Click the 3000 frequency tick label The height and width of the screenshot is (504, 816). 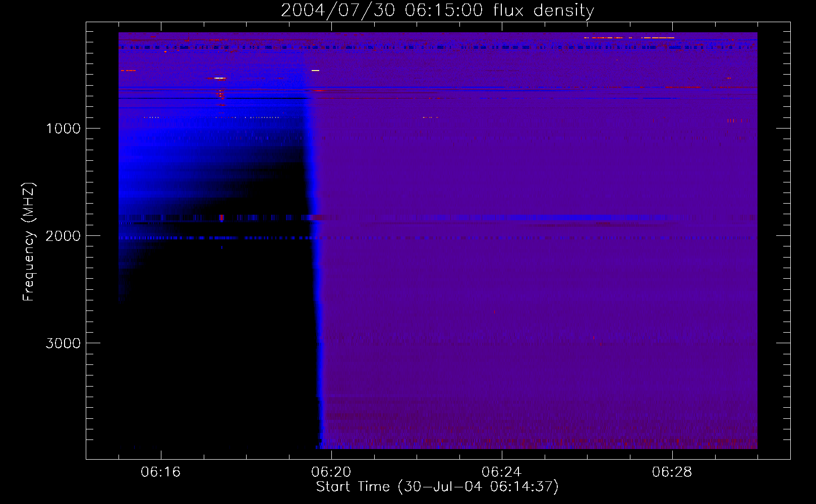64,343
